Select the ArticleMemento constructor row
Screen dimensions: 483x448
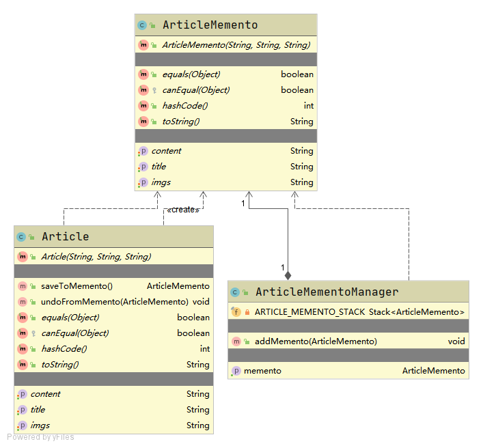236,45
